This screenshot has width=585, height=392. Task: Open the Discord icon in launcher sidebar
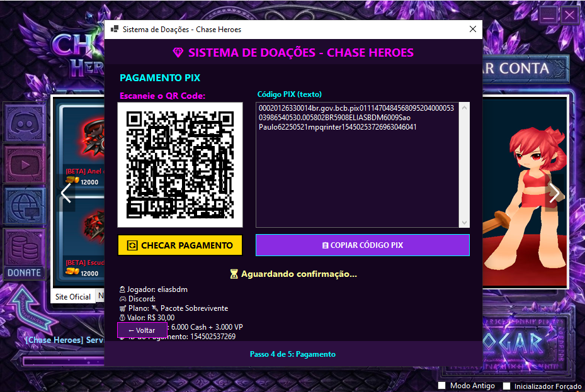[25, 123]
